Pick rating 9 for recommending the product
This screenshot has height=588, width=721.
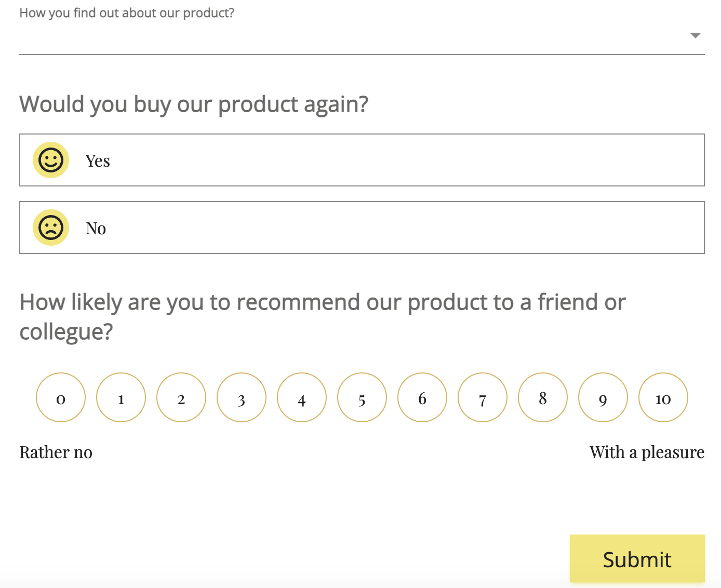[x=603, y=397]
